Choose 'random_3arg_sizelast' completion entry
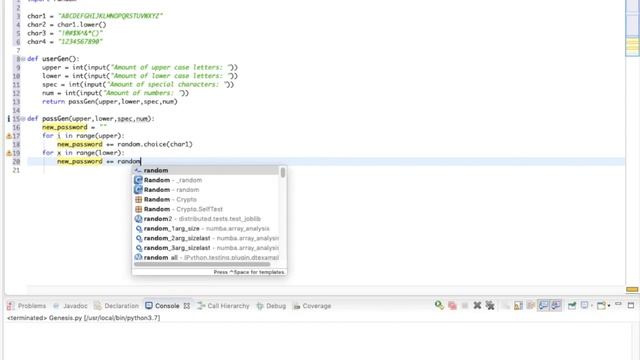 206,248
